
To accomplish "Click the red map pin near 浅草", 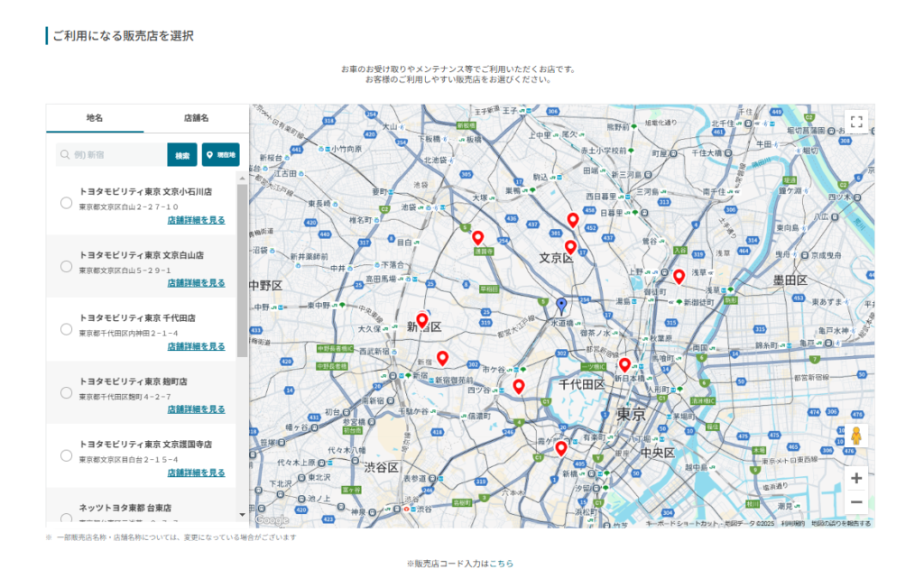I will point(679,277).
